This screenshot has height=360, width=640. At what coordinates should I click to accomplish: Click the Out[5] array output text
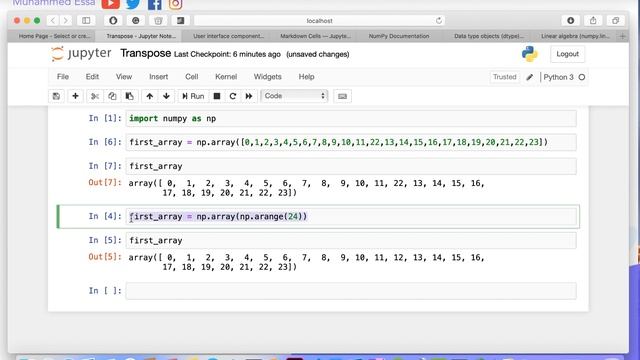307,262
